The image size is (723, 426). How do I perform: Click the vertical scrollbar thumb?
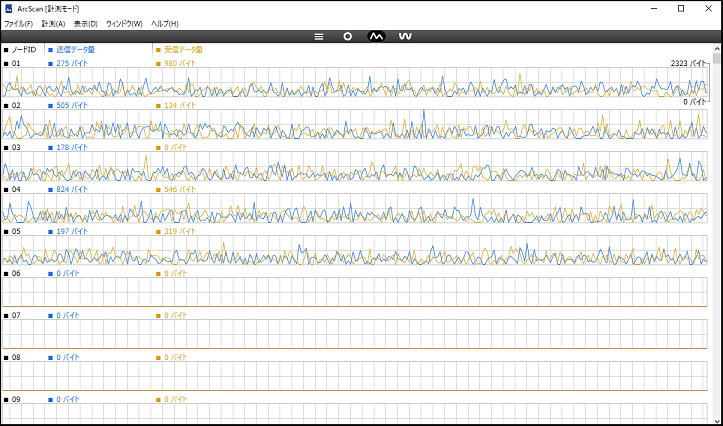click(717, 59)
